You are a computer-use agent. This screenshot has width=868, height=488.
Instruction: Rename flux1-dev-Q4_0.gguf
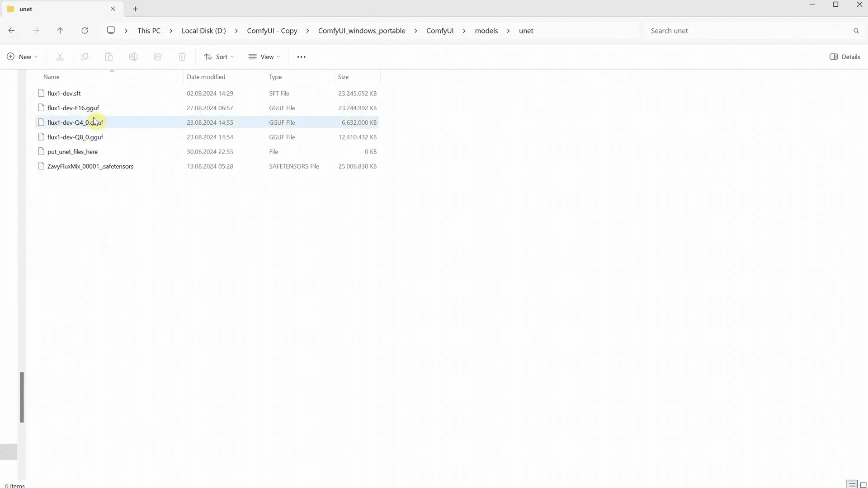click(133, 56)
